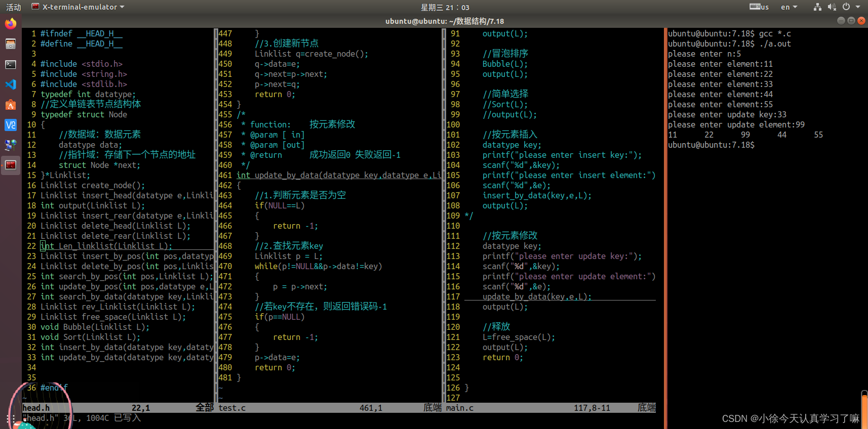Click line 461 'int update_by_data' definition in test.c
Viewport: 868px width, 429px height.
pyautogui.click(x=339, y=175)
